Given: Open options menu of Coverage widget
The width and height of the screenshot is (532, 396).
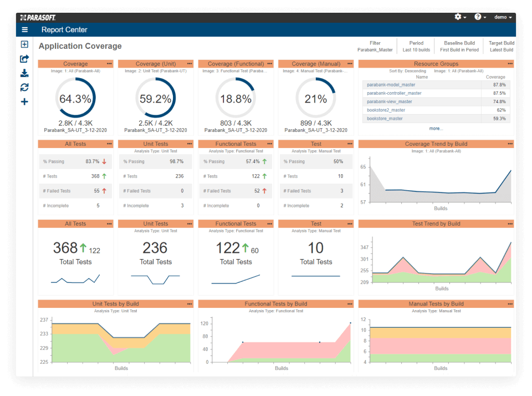Looking at the screenshot, I should (x=109, y=64).
